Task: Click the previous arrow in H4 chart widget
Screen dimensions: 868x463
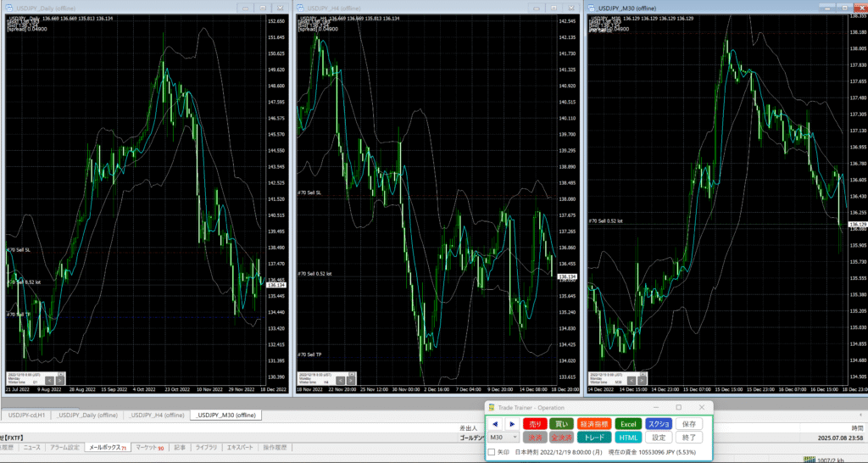Action: coord(341,381)
